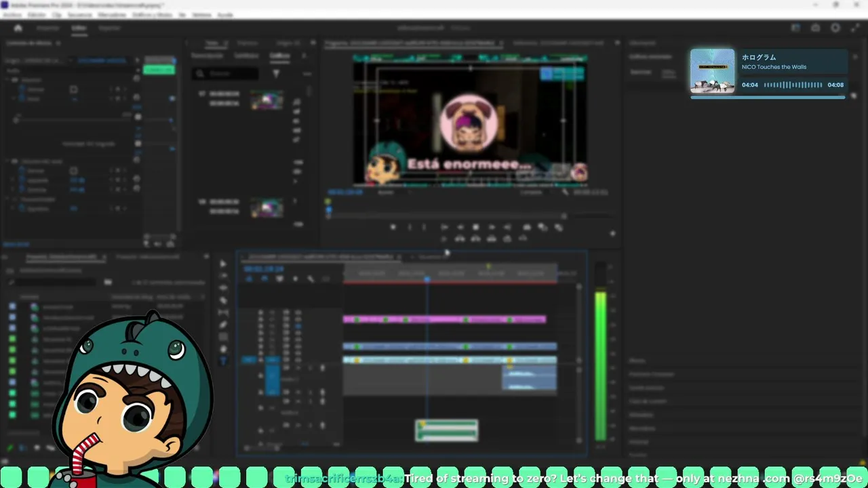Viewport: 868px width, 488px height.
Task: Open the Marcadores menu
Action: pyautogui.click(x=112, y=14)
